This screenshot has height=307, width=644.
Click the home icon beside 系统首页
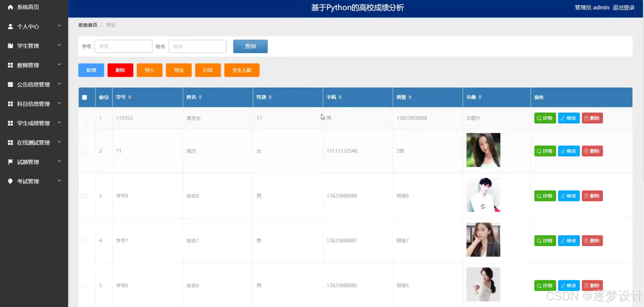[x=10, y=7]
